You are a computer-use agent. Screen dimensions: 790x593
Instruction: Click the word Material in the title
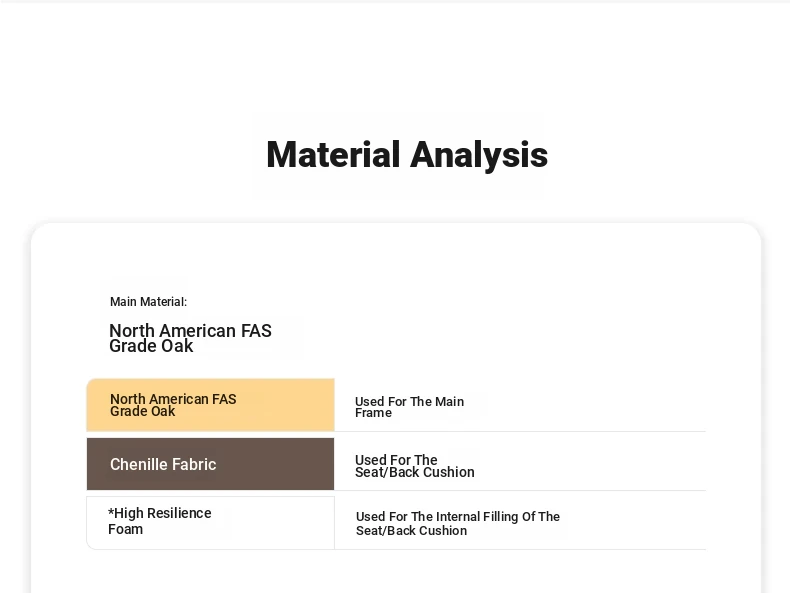(x=333, y=155)
